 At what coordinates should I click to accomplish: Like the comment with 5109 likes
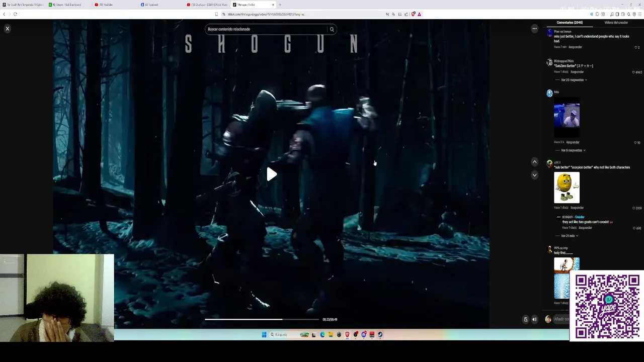pyautogui.click(x=633, y=208)
